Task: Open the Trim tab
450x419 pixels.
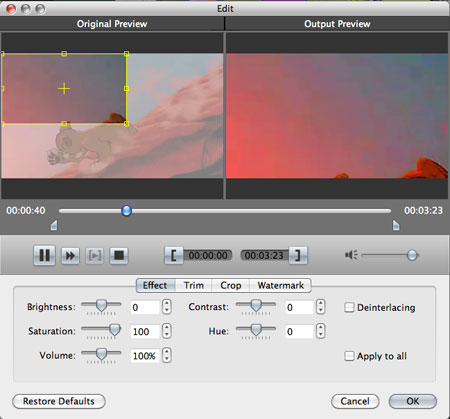Action: pyautogui.click(x=194, y=286)
